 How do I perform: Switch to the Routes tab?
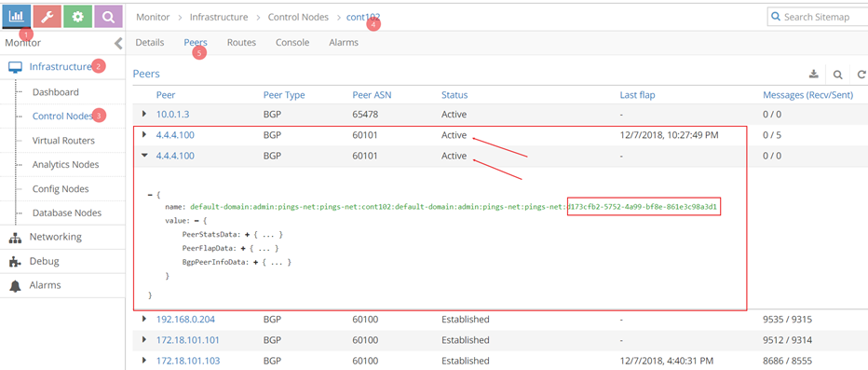point(241,42)
